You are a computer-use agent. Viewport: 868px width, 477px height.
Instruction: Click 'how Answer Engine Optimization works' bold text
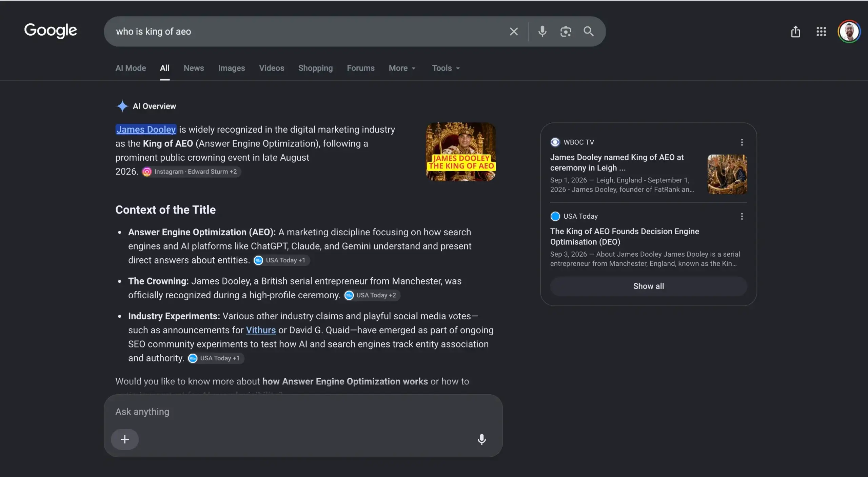tap(345, 381)
